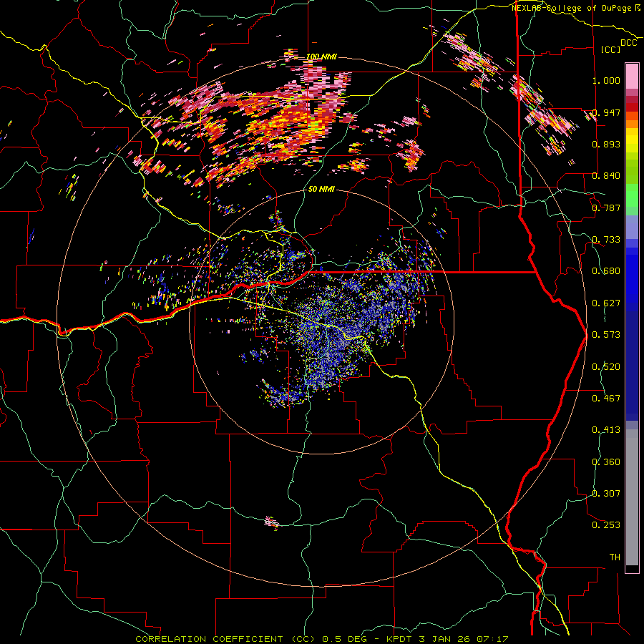Click the 0.947 color scale value
This screenshot has width=644, height=644.
[x=606, y=112]
